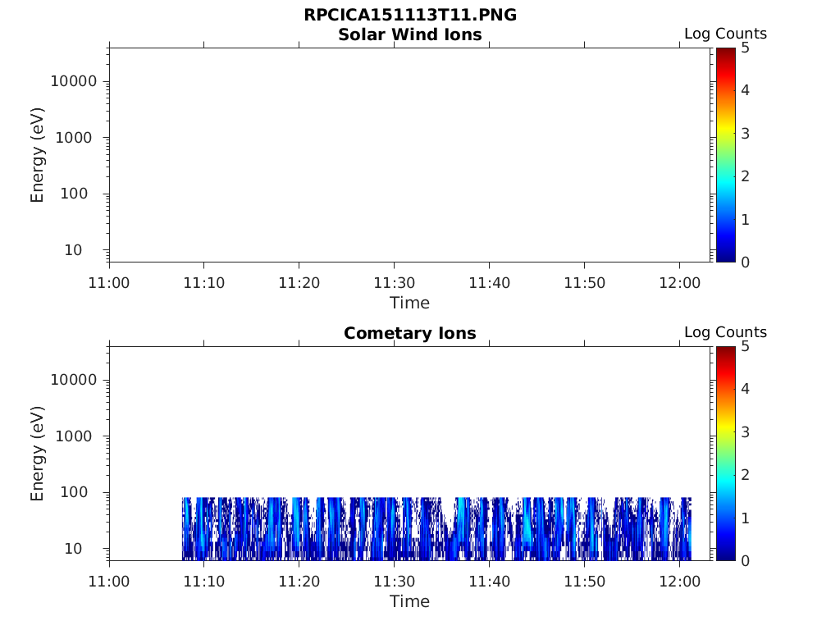Click the Log Counts label above Solar Wind colorbar
The image size is (840, 630).
point(725,34)
